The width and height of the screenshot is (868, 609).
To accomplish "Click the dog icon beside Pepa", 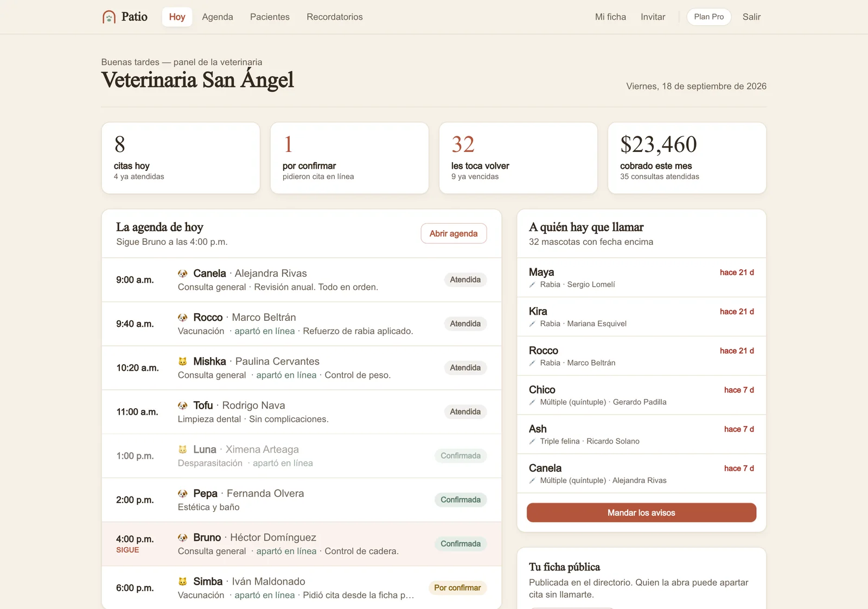I will coord(183,493).
